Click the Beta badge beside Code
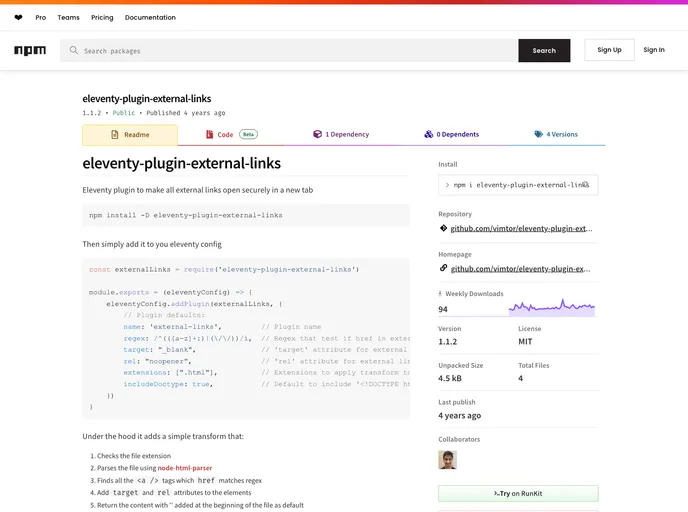 248,134
